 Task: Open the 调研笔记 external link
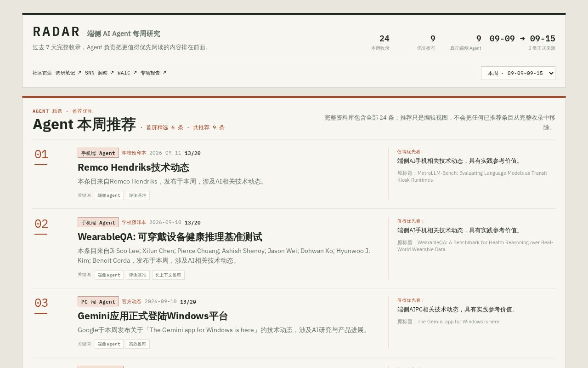coord(68,73)
